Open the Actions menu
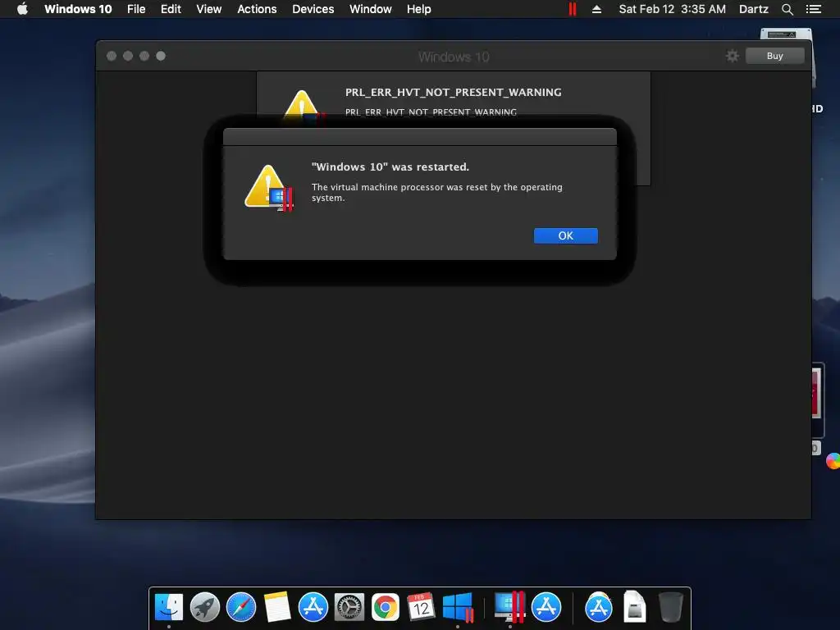The height and width of the screenshot is (630, 840). (257, 9)
